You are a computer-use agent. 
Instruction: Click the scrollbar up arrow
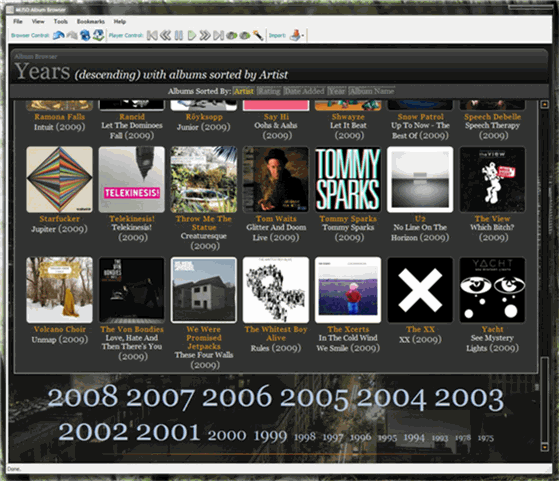[544, 104]
